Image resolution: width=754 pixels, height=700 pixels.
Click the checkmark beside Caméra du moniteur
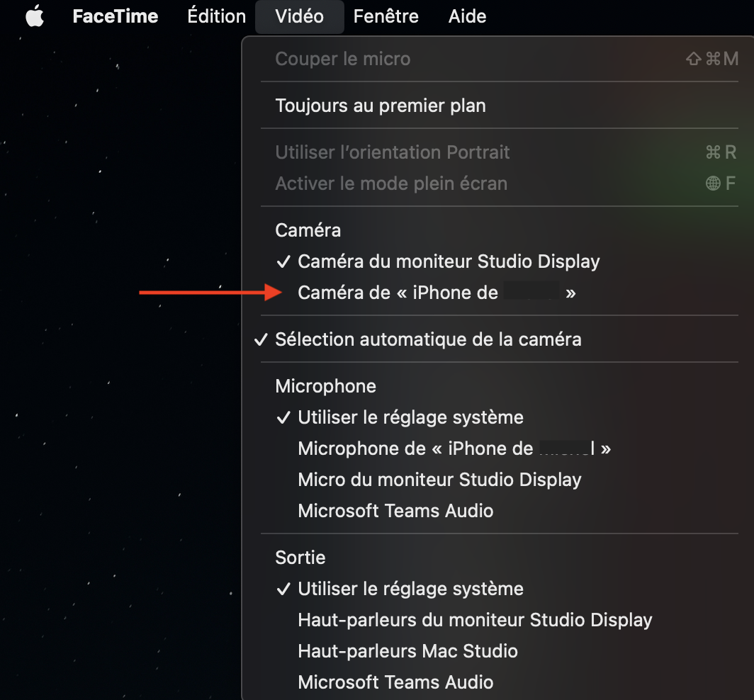click(283, 261)
